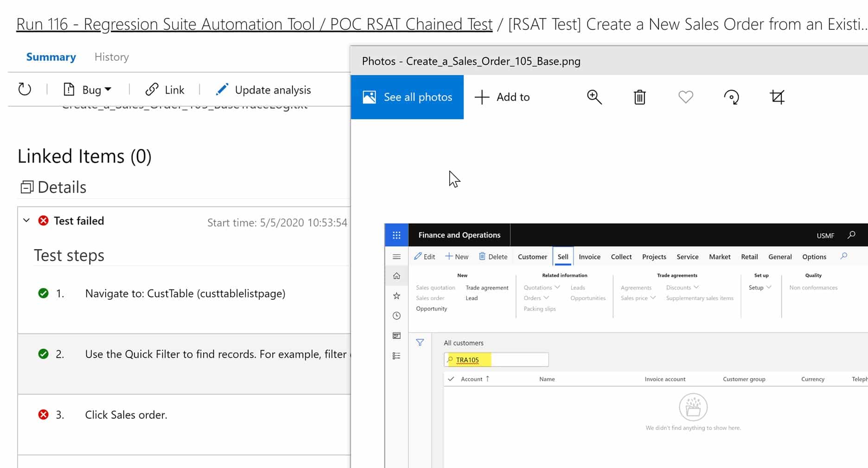Click Add to in Photos toolbar
Image resolution: width=868 pixels, height=468 pixels.
(502, 97)
